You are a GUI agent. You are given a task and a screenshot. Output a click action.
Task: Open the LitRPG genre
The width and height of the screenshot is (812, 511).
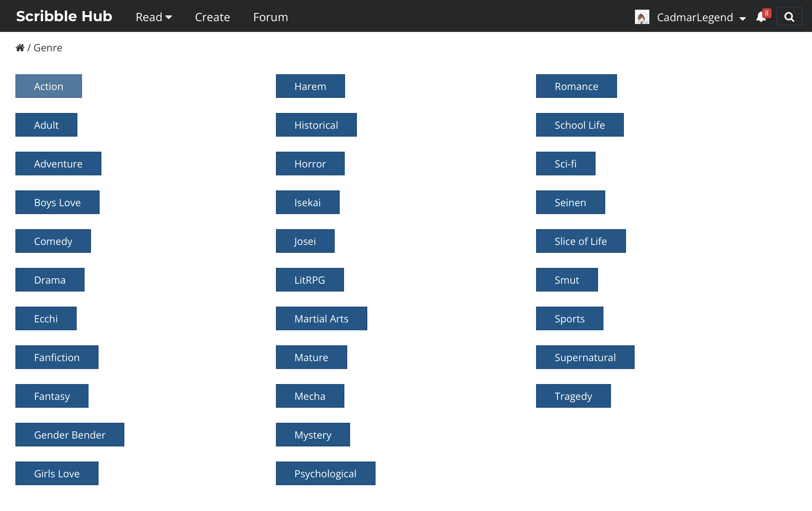[310, 280]
